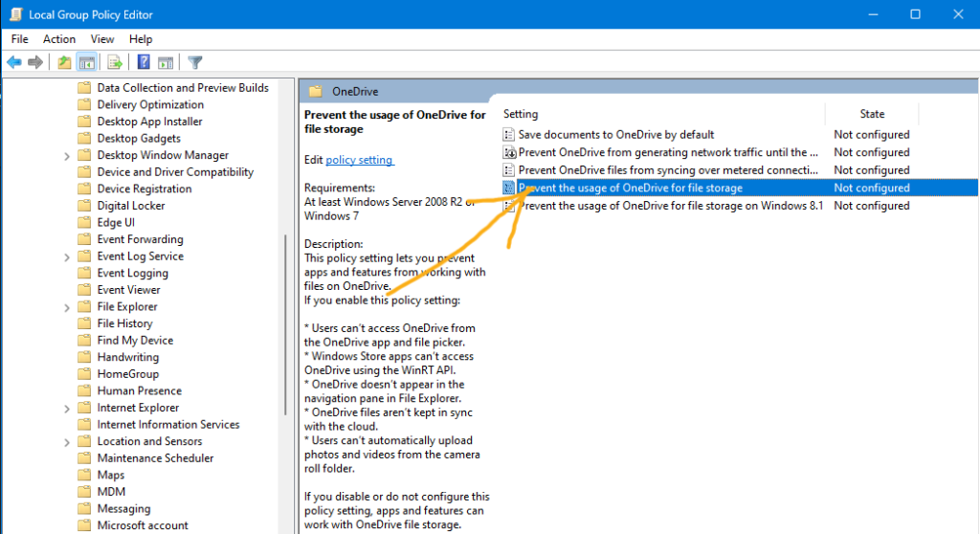Screen dimensions: 980x534
Task: Expand the Internet Explorer tree node
Action: (x=67, y=409)
